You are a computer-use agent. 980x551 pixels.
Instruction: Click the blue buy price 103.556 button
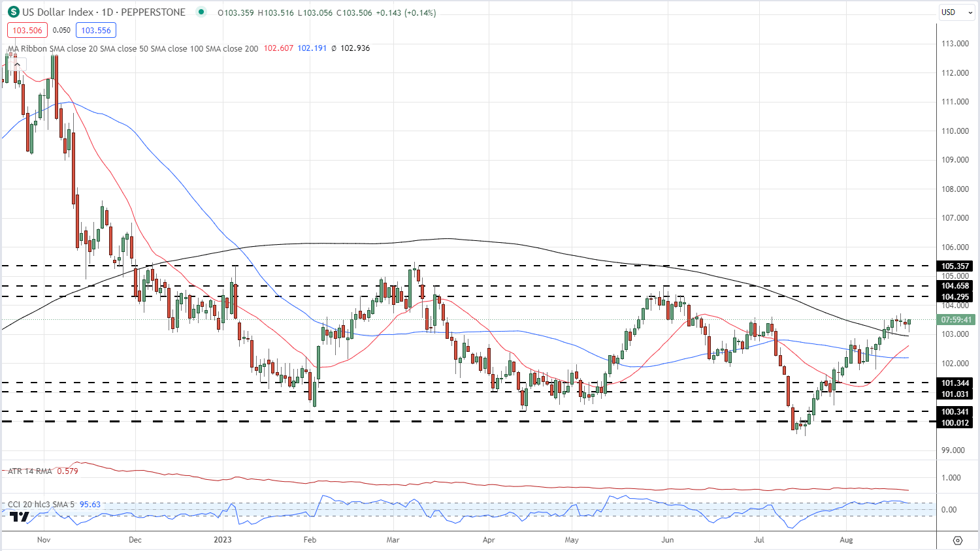[x=96, y=30]
